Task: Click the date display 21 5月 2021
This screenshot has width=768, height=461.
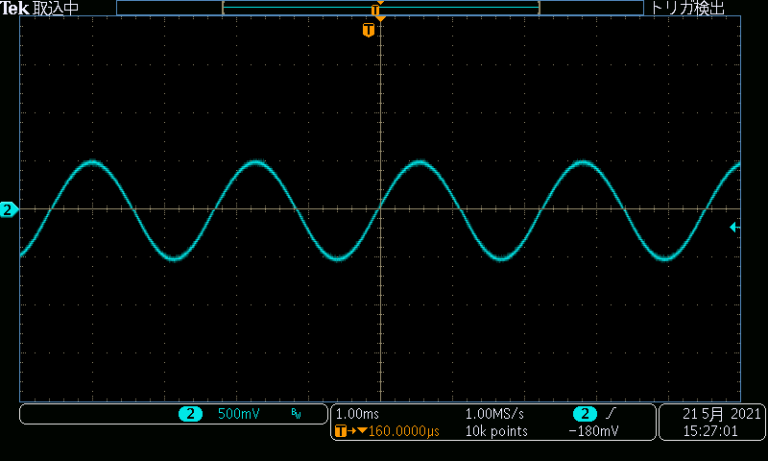Action: tap(722, 413)
